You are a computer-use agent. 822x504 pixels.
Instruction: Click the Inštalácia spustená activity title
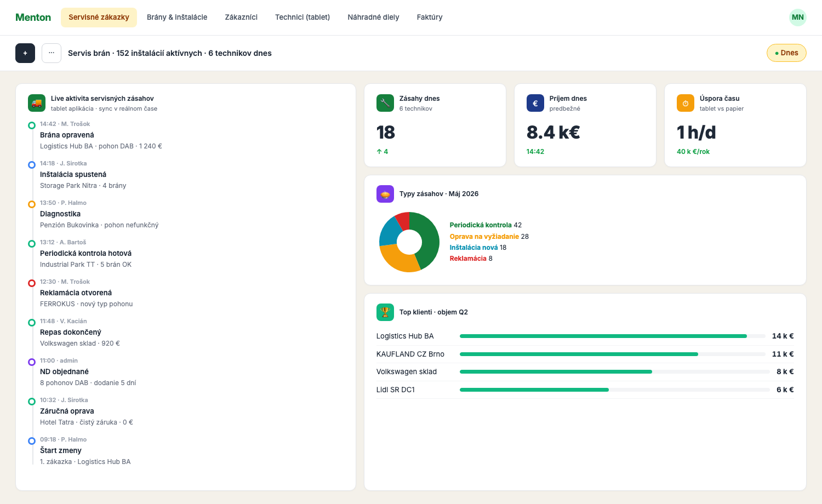[73, 175]
